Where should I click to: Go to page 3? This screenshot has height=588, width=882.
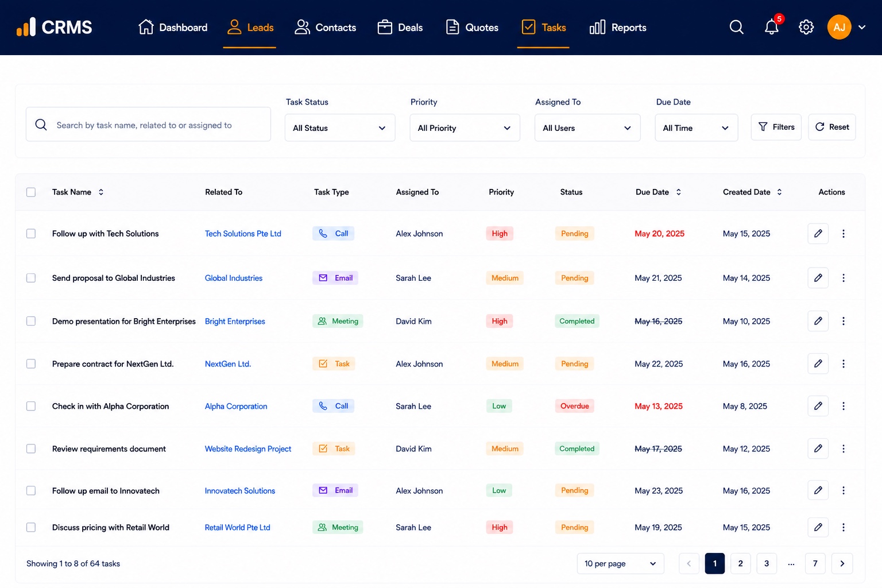(766, 563)
